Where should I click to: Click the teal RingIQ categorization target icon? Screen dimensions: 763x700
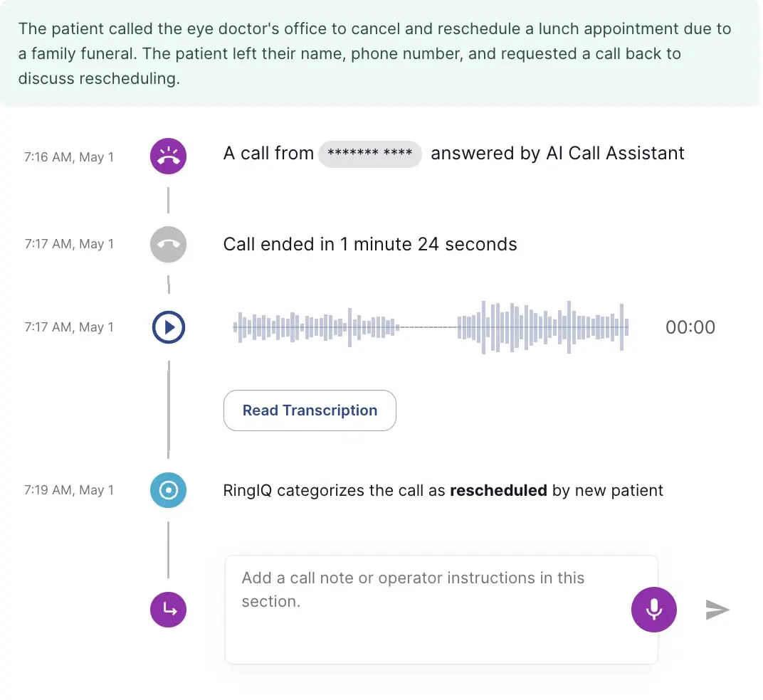click(x=168, y=490)
